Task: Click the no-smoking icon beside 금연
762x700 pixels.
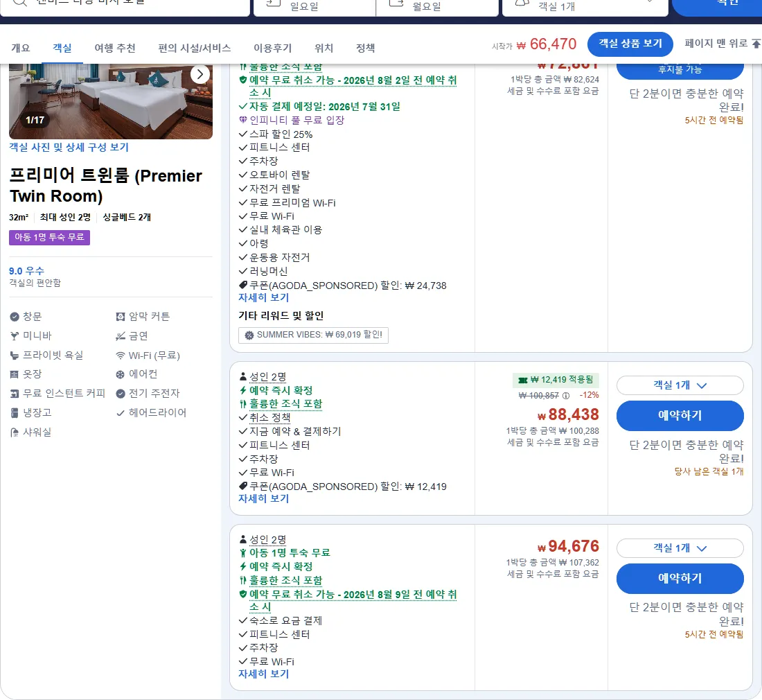Action: (x=121, y=336)
